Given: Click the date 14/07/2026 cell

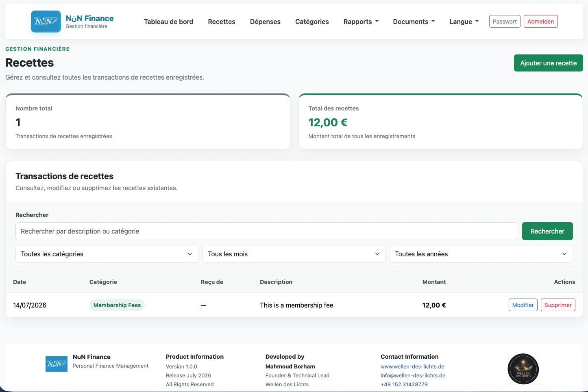Looking at the screenshot, I should pyautogui.click(x=30, y=305).
